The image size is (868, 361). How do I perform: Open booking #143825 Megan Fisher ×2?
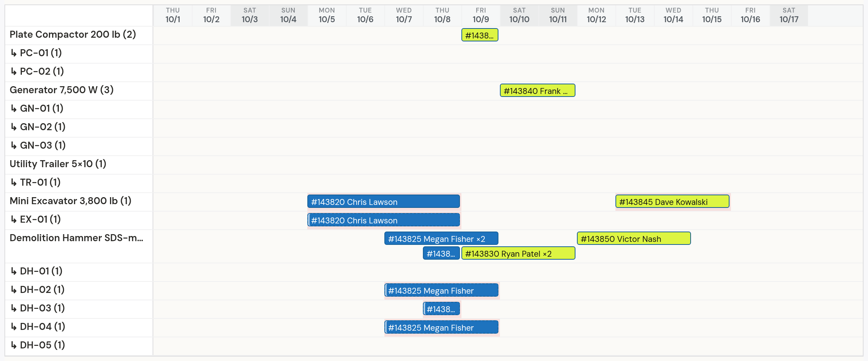(441, 239)
